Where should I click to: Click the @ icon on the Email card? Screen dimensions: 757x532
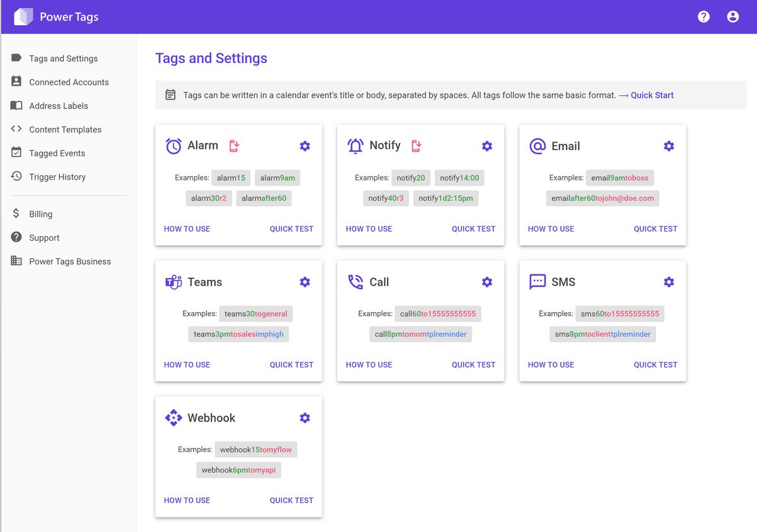click(537, 146)
